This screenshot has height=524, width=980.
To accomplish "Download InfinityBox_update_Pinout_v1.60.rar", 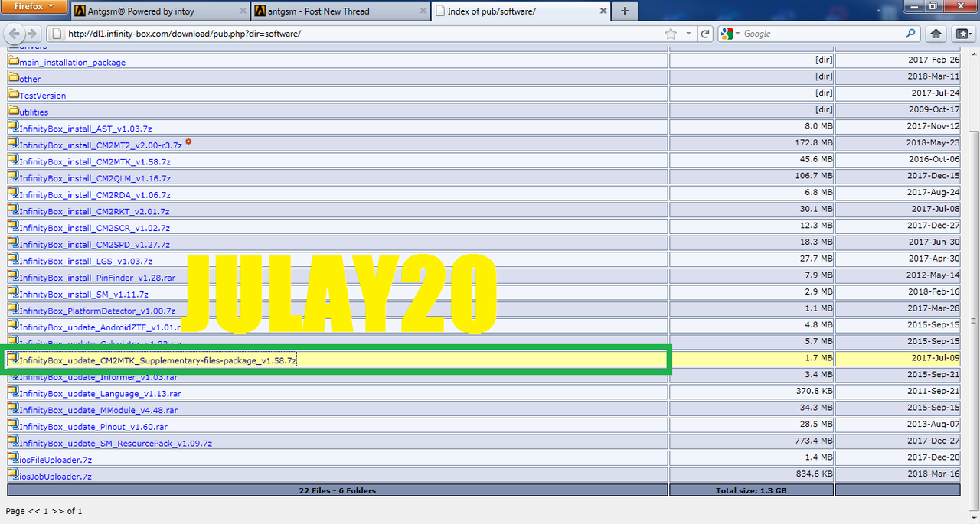I will pos(93,427).
